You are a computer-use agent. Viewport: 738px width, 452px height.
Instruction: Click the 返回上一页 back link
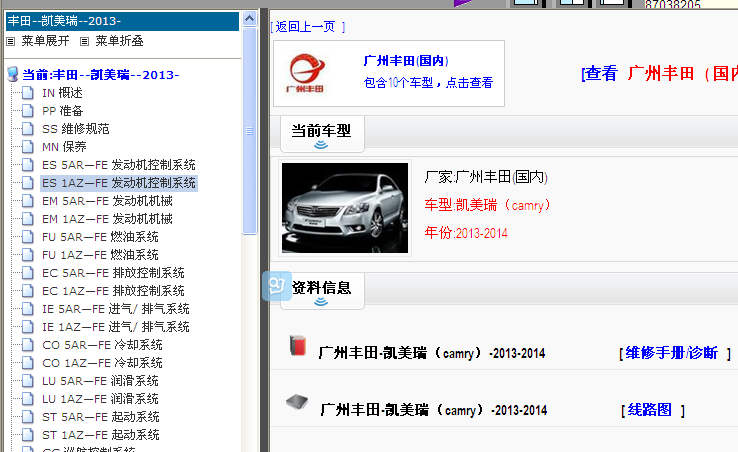pos(307,27)
